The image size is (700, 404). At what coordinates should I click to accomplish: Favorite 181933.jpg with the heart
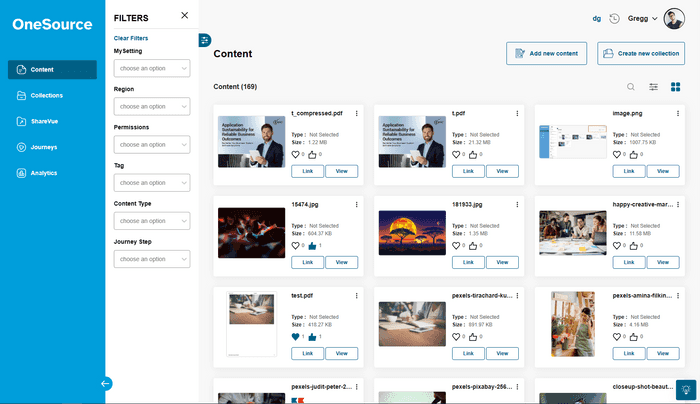tap(456, 246)
